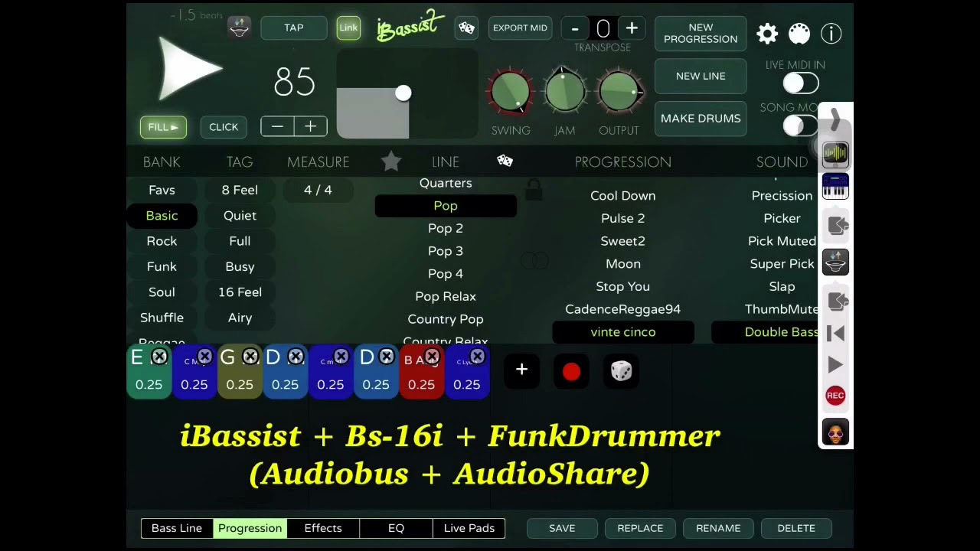The height and width of the screenshot is (551, 980).
Task: Click the dice icon next to iBassist logo
Action: pos(466,28)
